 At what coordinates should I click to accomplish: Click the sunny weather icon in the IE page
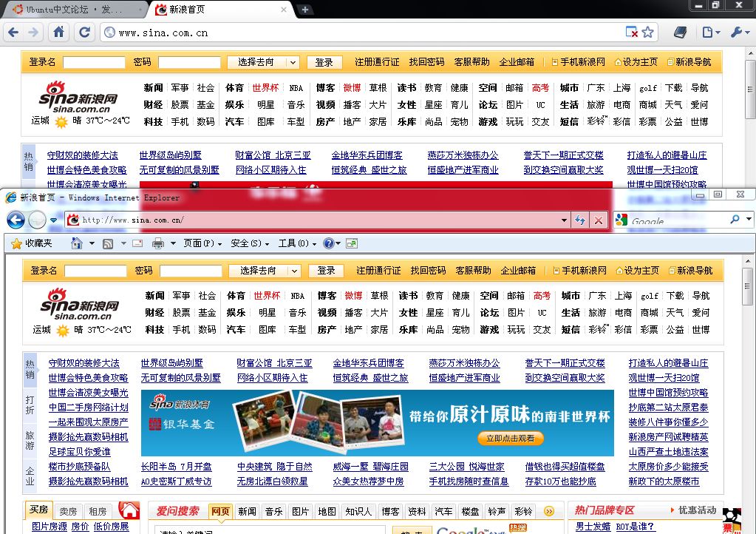[x=63, y=331]
